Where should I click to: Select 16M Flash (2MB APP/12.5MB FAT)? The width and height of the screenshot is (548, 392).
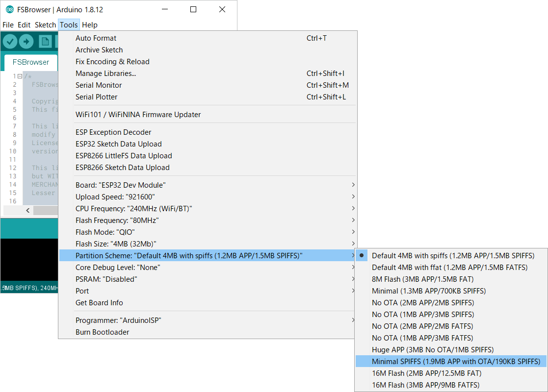click(451, 373)
